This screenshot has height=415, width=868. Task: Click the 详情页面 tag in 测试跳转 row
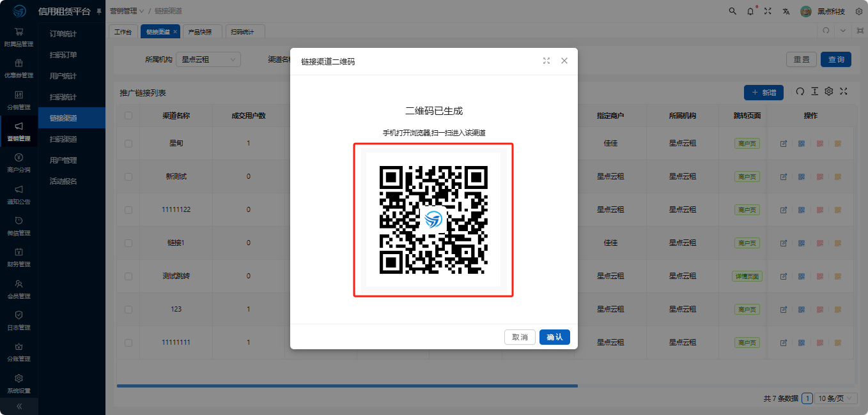[x=747, y=276]
